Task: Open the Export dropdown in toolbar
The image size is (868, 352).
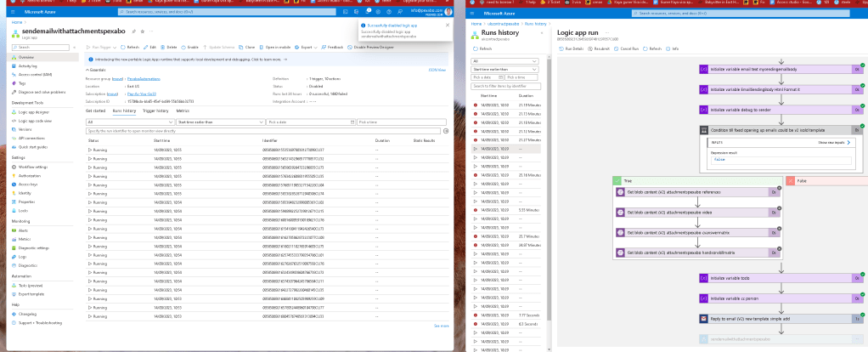Action: (306, 48)
